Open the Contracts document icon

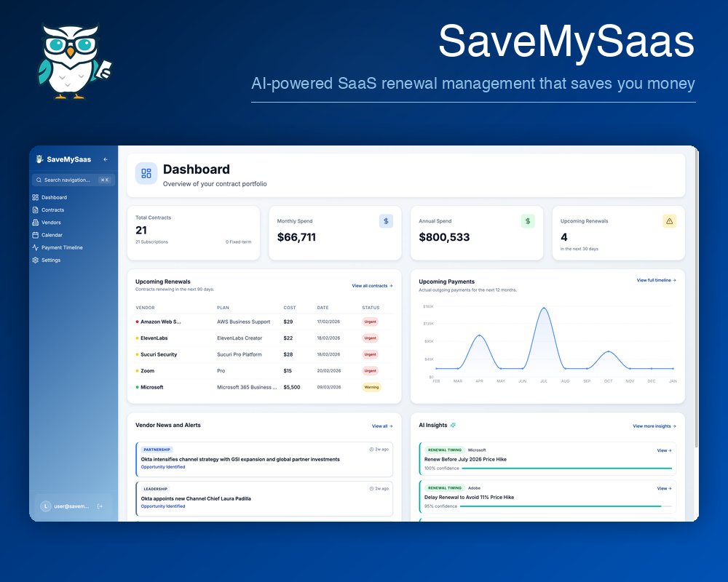tap(35, 210)
